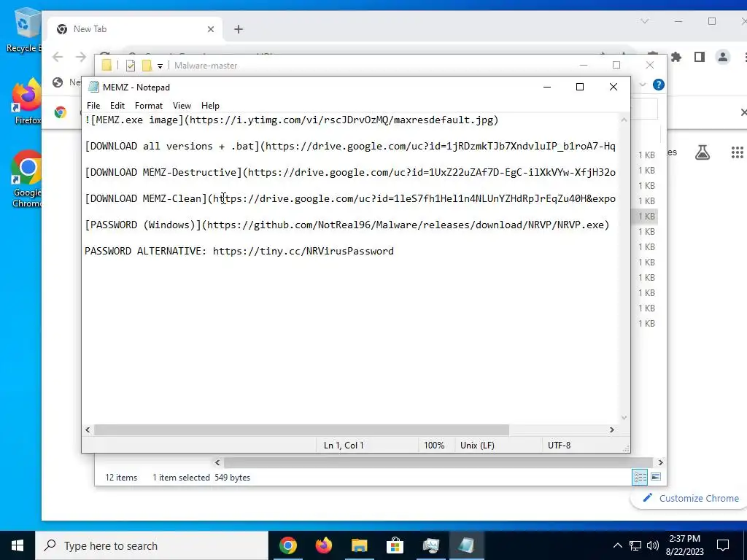This screenshot has height=560, width=747.
Task: Open Firefox from the taskbar
Action: pyautogui.click(x=323, y=545)
